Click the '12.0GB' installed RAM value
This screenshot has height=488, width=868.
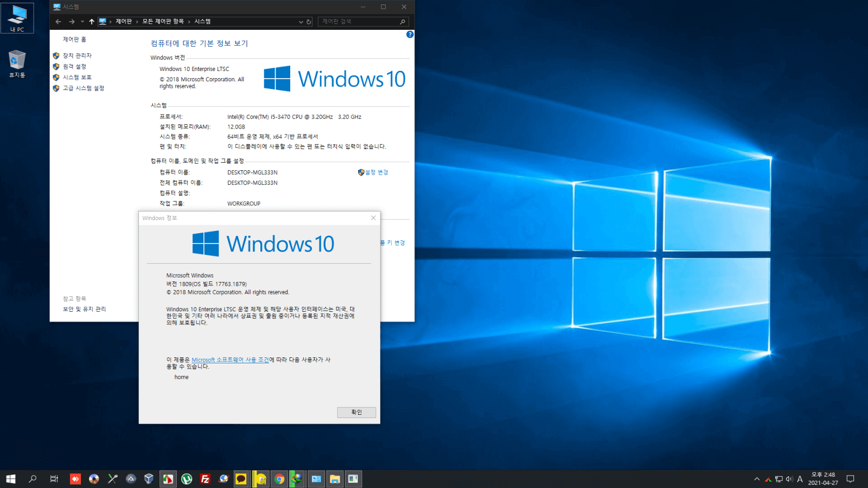coord(236,127)
